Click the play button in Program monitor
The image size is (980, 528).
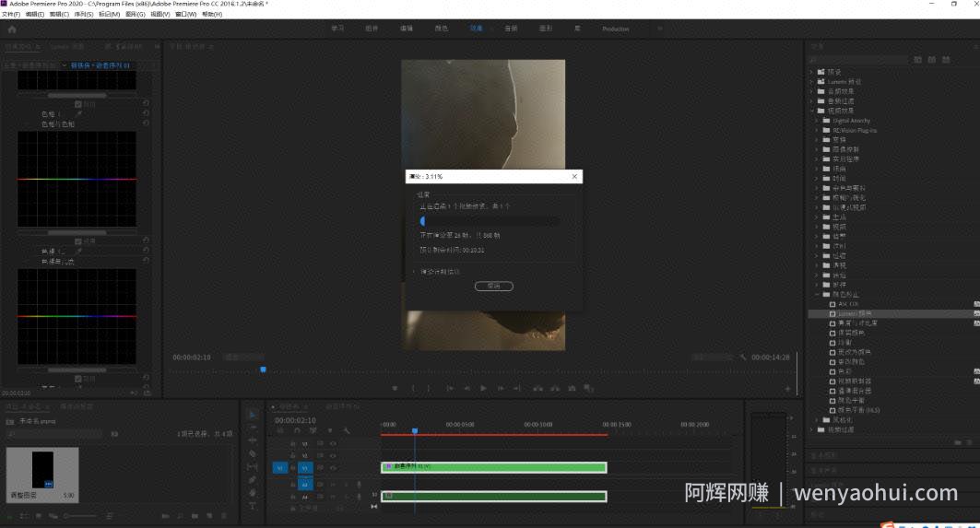483,388
